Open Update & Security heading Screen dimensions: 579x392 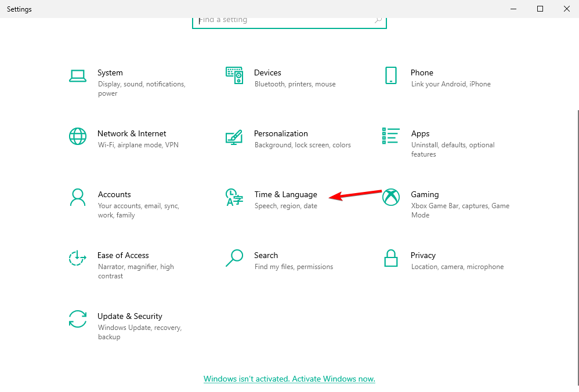[129, 317]
